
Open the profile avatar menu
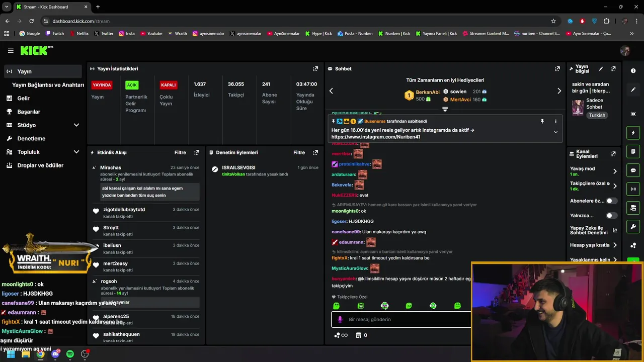625,50
